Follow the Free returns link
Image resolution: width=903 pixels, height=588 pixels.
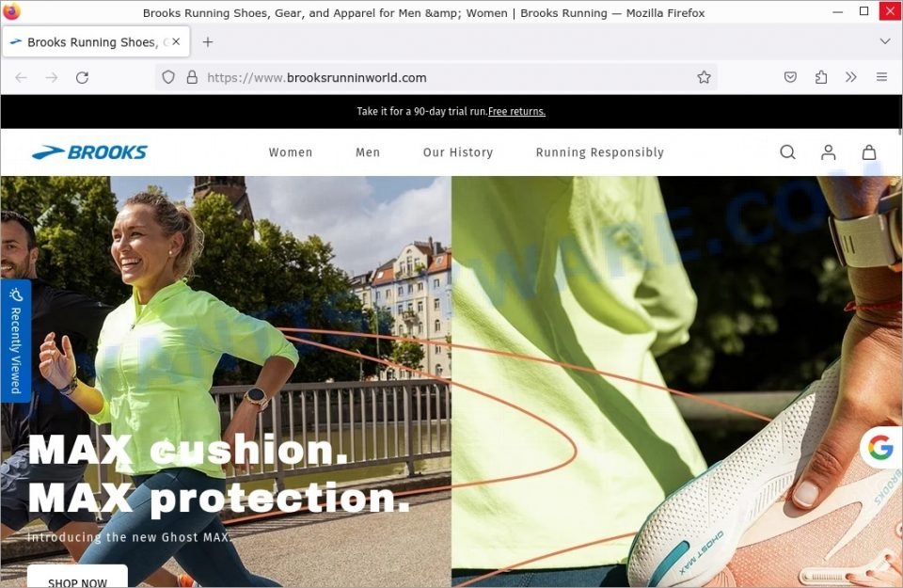coord(516,112)
